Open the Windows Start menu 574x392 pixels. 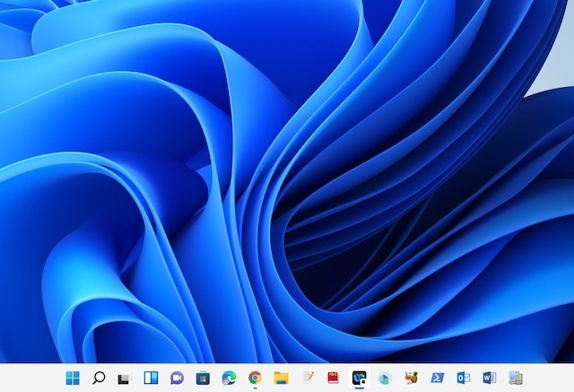coord(73,378)
